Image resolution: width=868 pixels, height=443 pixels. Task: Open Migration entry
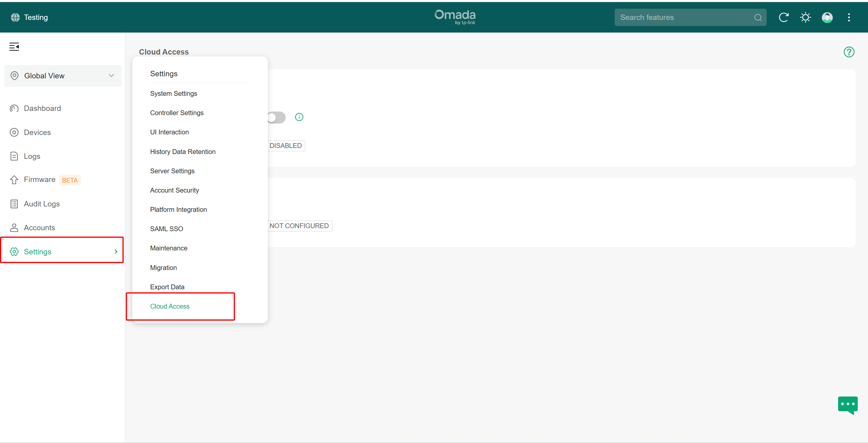(x=163, y=268)
